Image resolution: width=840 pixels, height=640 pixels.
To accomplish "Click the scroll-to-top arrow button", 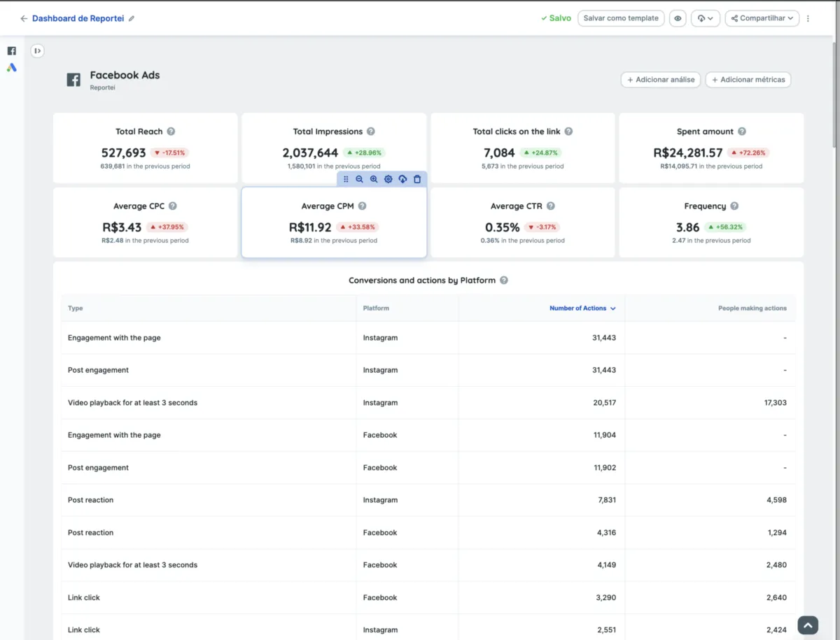I will pyautogui.click(x=808, y=625).
